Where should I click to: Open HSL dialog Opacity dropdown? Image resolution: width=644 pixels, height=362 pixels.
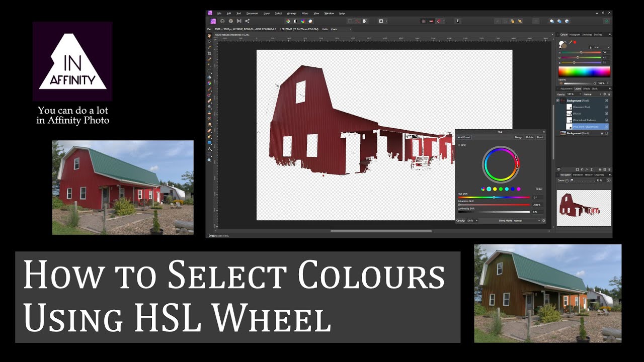tap(471, 220)
